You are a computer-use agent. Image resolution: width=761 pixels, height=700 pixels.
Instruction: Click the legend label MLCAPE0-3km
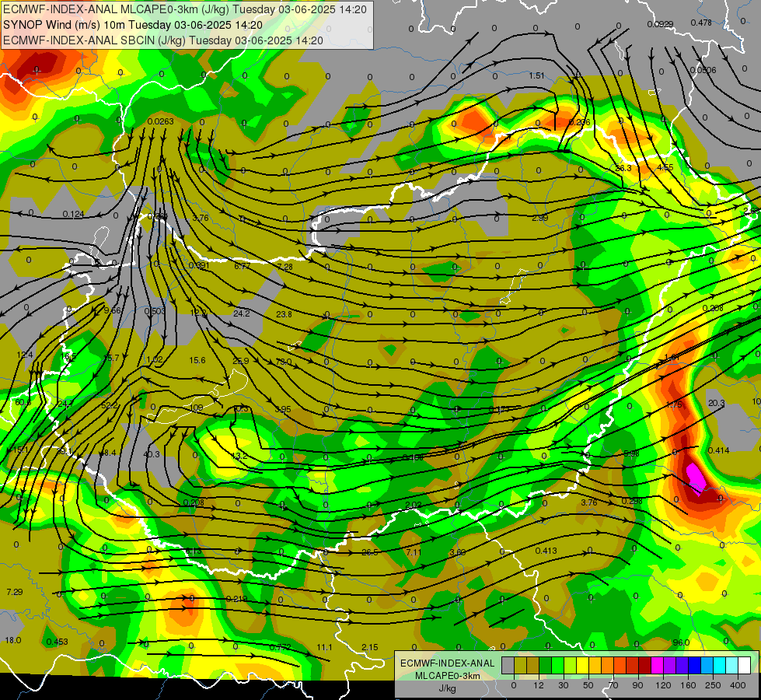[x=447, y=676]
